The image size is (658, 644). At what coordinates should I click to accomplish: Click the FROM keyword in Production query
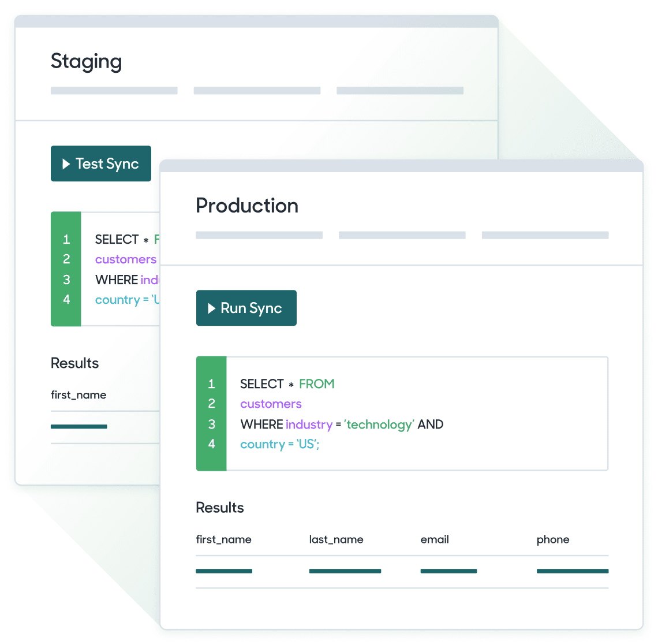316,384
